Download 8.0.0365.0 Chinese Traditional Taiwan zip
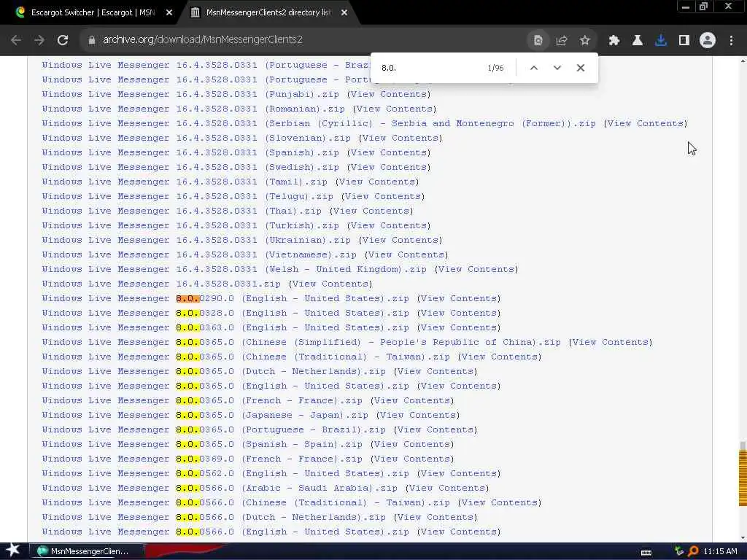The width and height of the screenshot is (747, 560). pos(246,357)
